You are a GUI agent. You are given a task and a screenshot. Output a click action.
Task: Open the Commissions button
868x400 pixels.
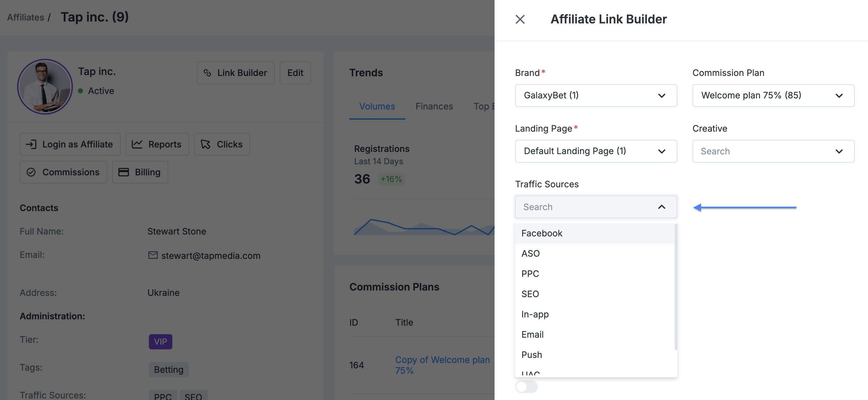pyautogui.click(x=63, y=172)
